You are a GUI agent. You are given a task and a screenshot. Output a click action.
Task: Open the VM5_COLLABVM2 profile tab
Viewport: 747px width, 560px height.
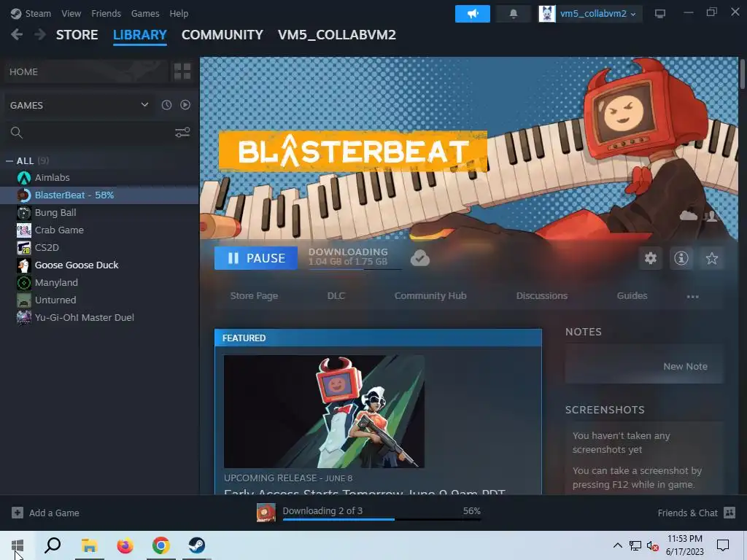point(337,35)
